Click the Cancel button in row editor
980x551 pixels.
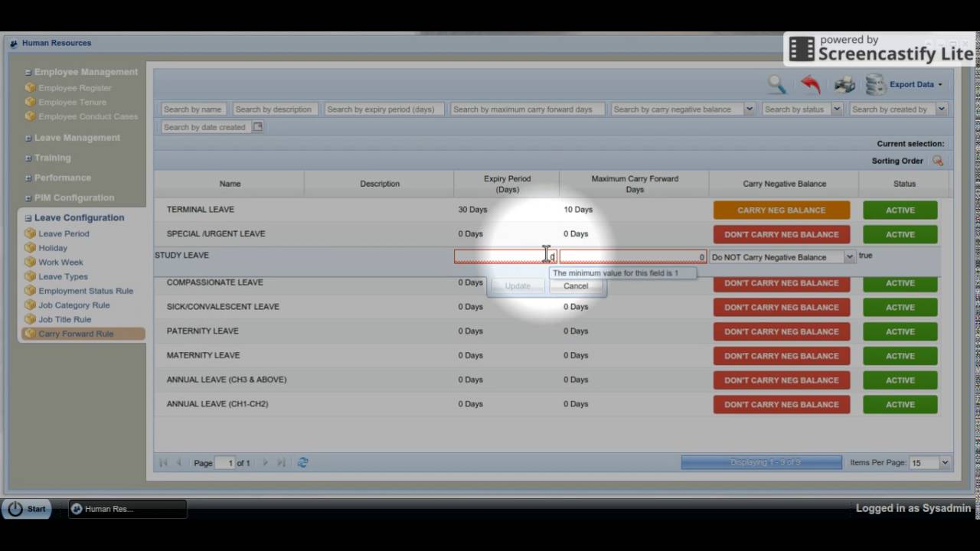coord(576,286)
